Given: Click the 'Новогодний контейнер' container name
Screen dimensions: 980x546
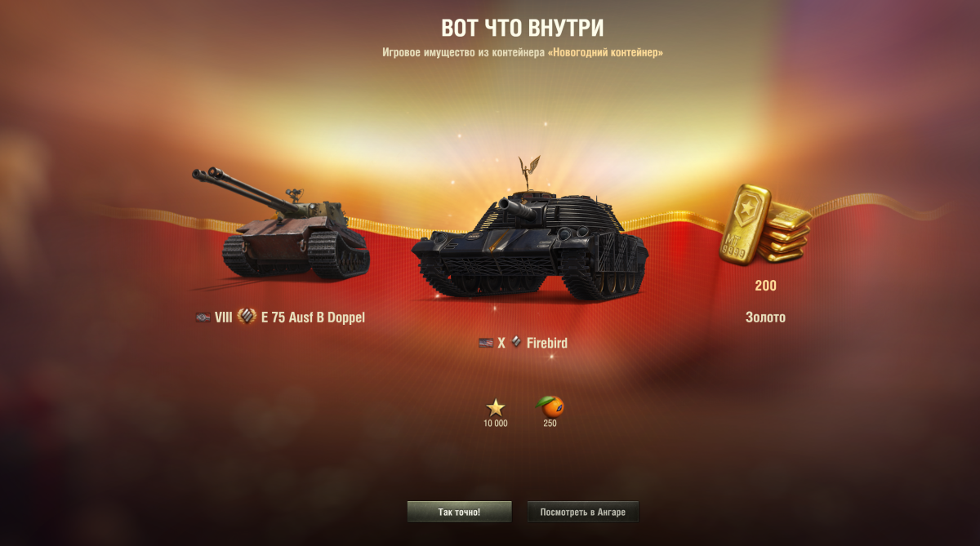Looking at the screenshot, I should pyautogui.click(x=605, y=52).
